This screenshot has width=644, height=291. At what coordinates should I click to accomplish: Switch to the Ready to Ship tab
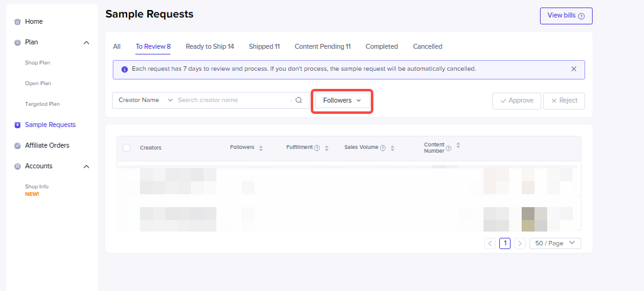click(209, 46)
